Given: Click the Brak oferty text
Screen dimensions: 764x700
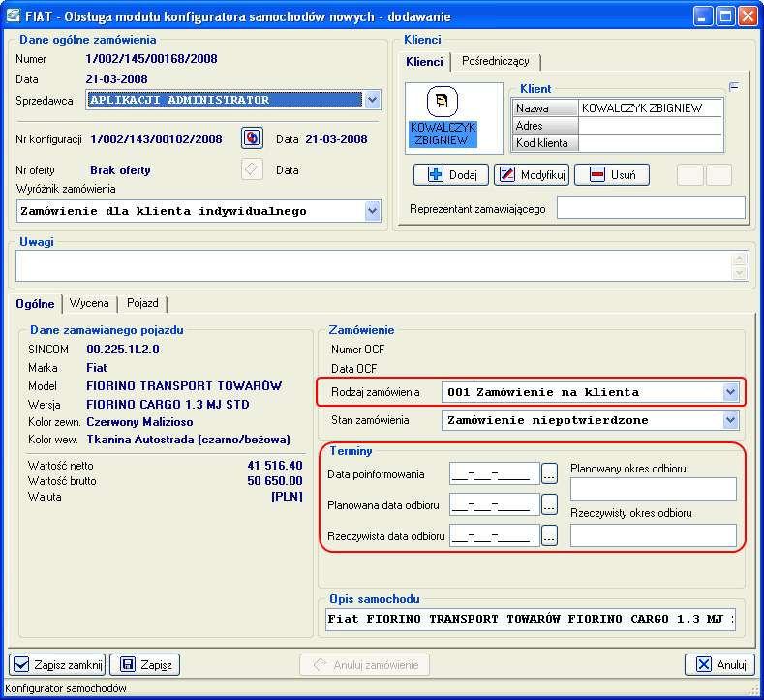Looking at the screenshot, I should point(120,170).
